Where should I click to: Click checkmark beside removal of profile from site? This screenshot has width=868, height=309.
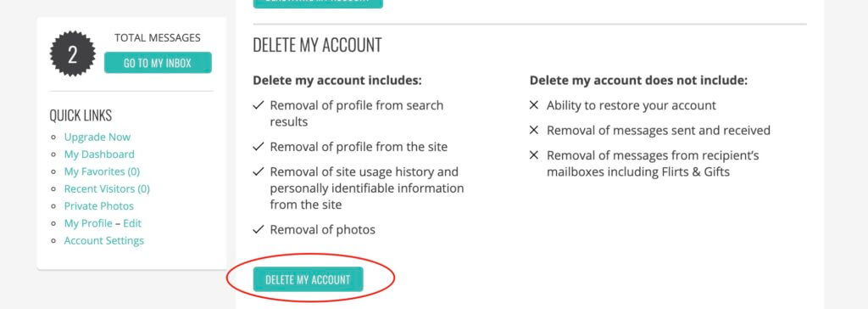tap(258, 147)
